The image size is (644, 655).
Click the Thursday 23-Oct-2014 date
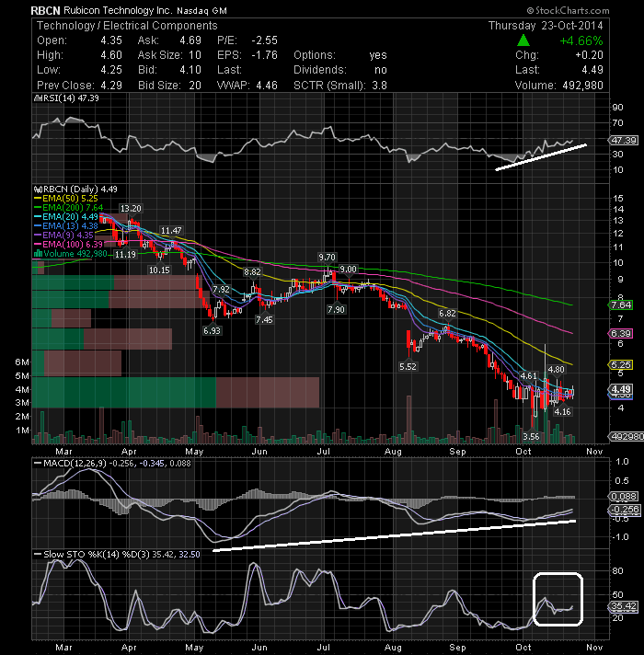[x=546, y=26]
